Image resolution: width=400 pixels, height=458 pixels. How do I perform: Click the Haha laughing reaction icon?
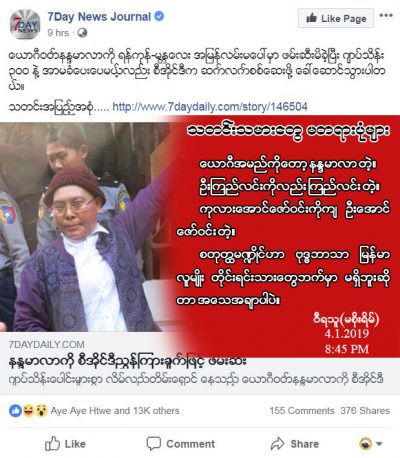(28, 411)
